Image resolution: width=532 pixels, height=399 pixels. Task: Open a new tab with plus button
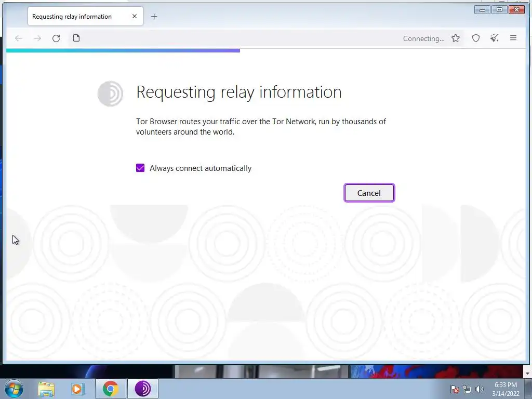click(154, 16)
